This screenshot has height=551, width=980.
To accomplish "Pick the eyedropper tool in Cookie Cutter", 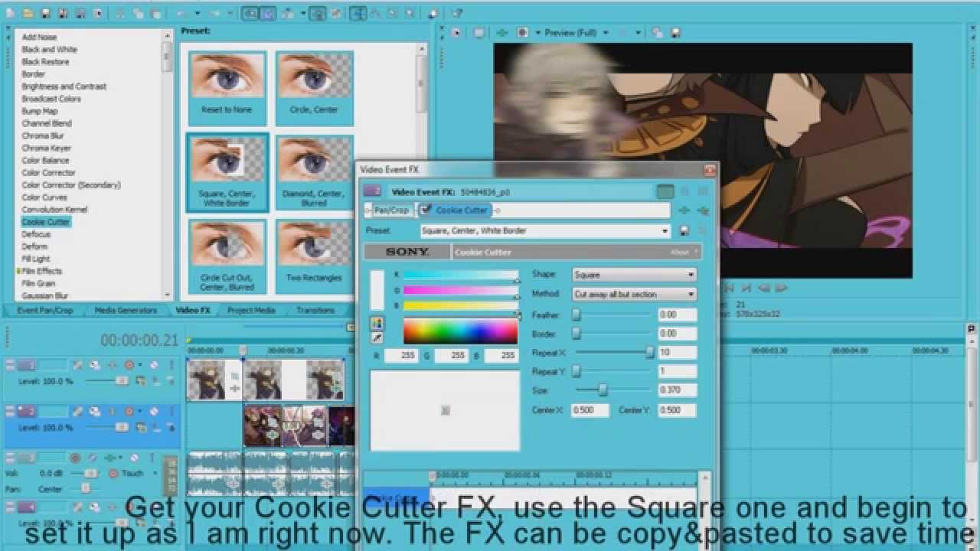I will pyautogui.click(x=377, y=337).
